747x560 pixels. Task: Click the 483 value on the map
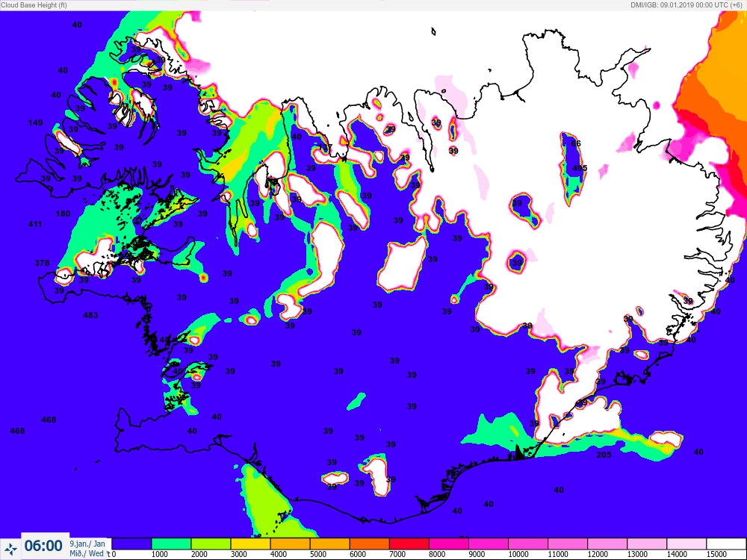click(90, 315)
